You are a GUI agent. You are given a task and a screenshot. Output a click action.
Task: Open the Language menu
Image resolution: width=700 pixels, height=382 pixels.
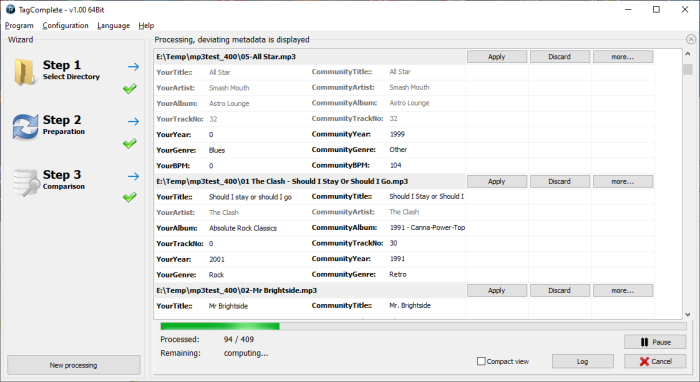113,25
